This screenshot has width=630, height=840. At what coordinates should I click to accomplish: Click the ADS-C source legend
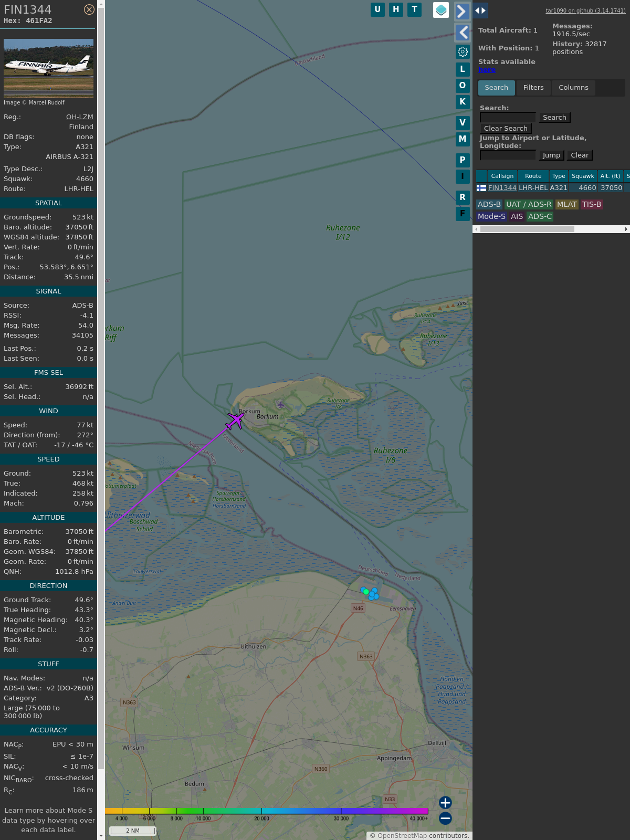(540, 216)
